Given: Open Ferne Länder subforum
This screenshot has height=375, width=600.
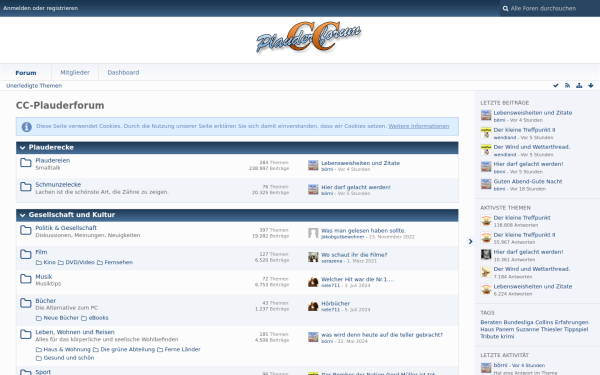Looking at the screenshot, I should point(183,350).
